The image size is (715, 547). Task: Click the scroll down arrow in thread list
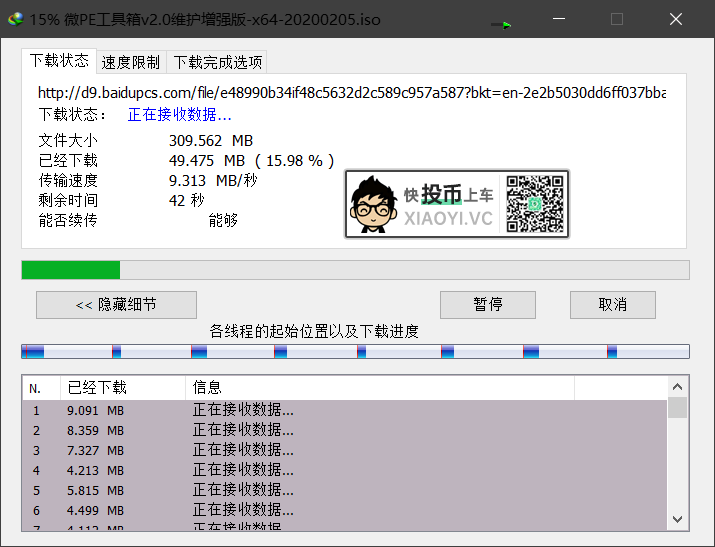pos(678,519)
